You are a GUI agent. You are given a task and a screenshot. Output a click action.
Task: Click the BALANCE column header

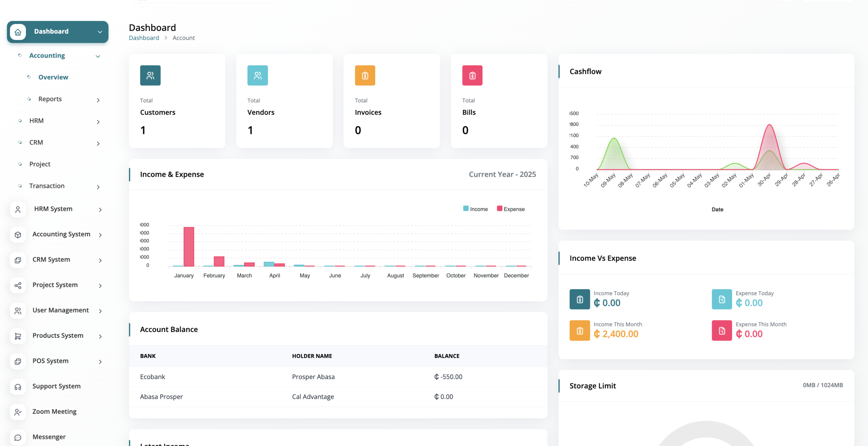[x=447, y=356]
